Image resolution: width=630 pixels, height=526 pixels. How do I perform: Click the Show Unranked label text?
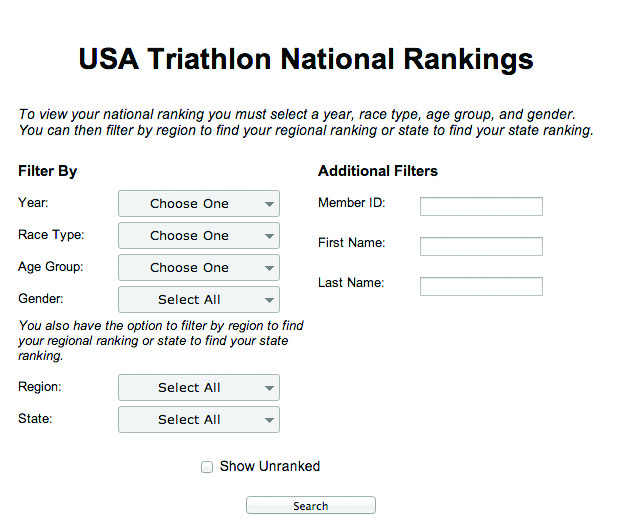click(x=269, y=466)
